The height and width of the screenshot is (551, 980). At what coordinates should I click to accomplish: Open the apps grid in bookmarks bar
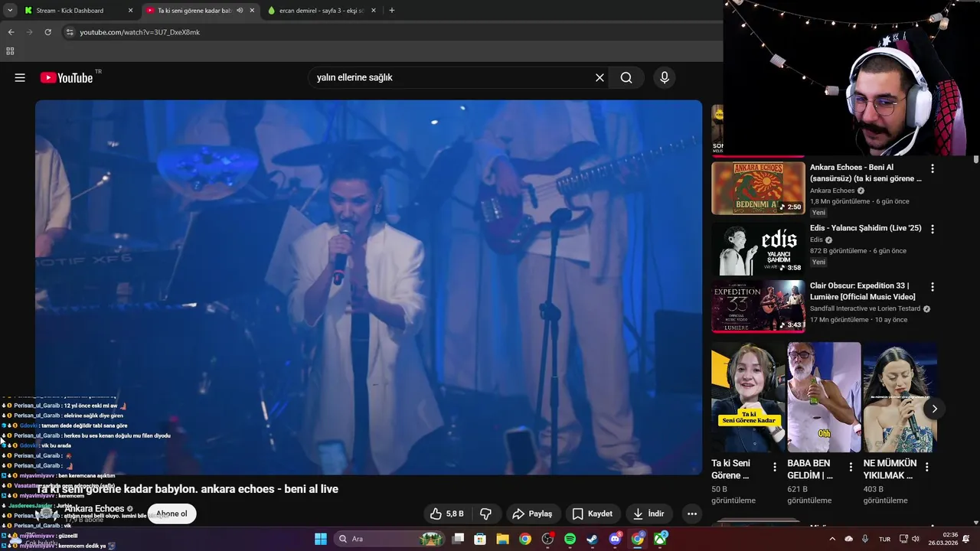(x=10, y=51)
